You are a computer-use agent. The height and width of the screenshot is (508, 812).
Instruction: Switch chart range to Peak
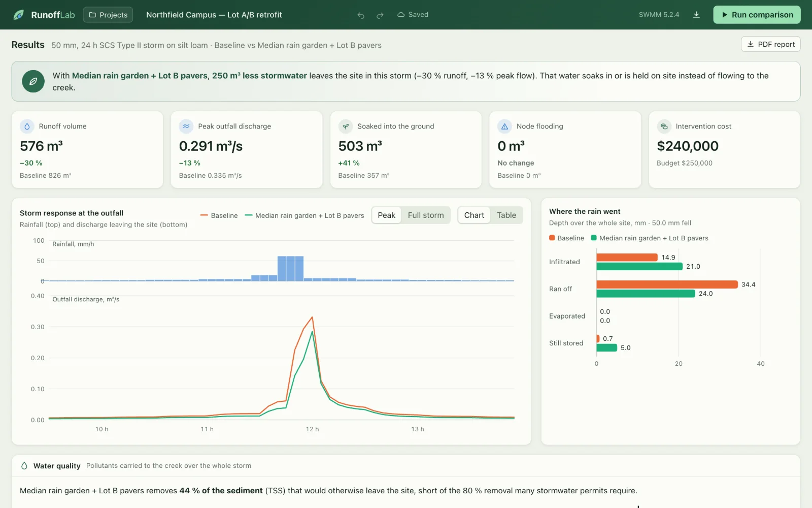[386, 215]
